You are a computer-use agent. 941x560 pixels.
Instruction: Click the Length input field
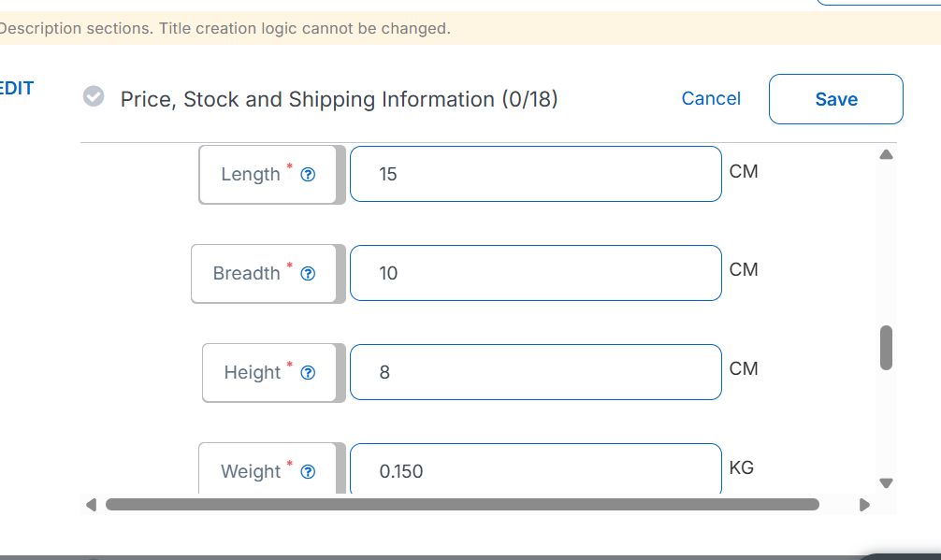coord(535,174)
